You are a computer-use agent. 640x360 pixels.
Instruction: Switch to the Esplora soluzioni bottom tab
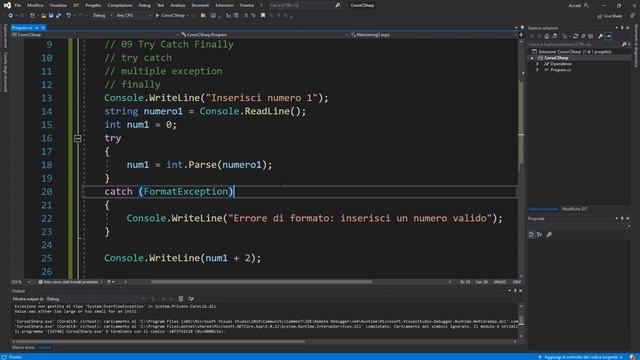pos(543,209)
